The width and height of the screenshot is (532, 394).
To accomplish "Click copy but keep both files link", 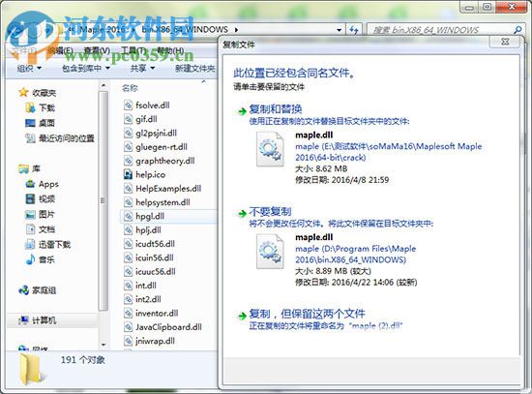I will click(308, 314).
